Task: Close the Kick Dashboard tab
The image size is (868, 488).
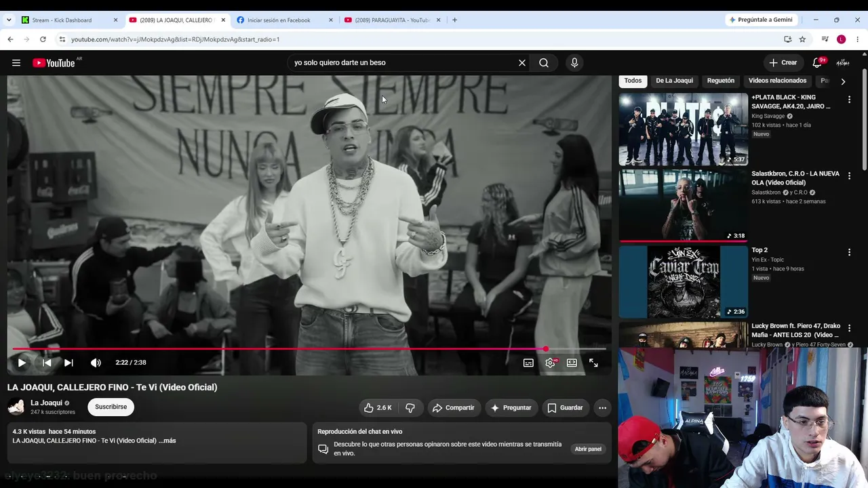Action: 115,20
